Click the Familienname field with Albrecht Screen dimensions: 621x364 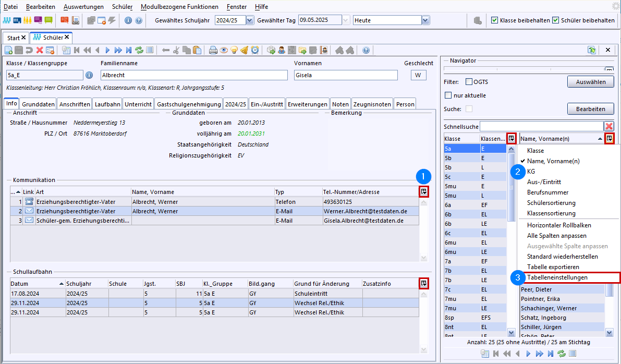(194, 75)
